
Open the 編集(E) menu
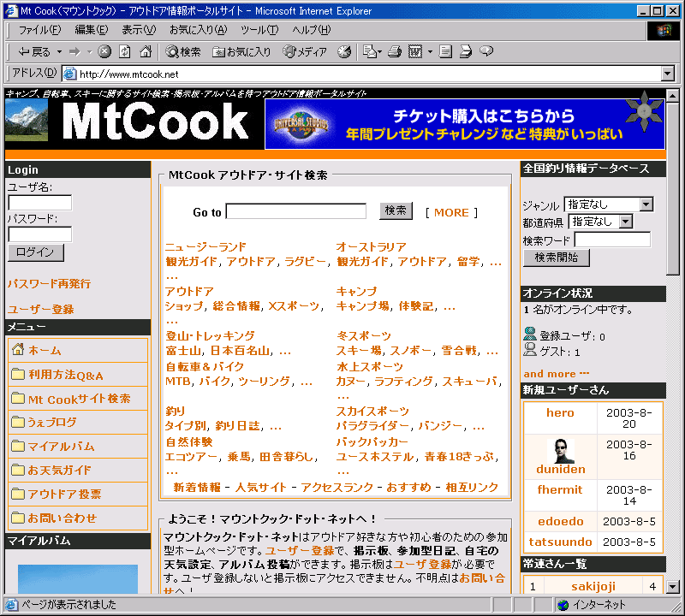[91, 30]
